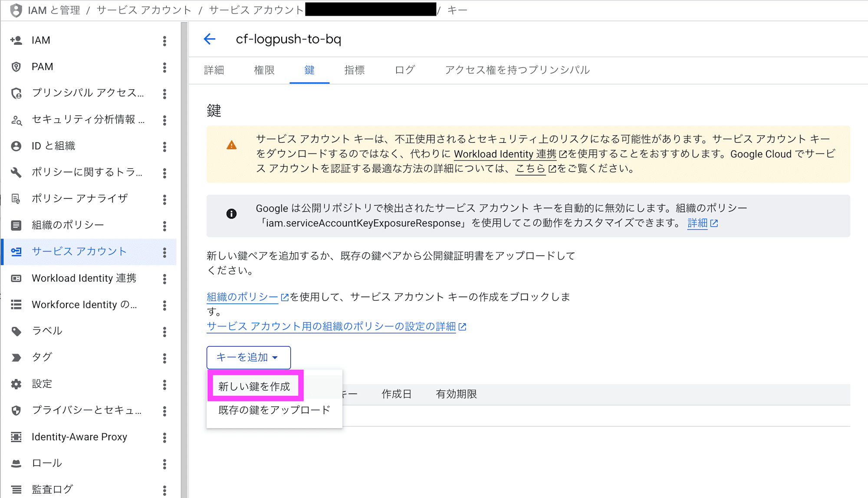Select 既存の鍵をアップロード from the menu

point(273,410)
